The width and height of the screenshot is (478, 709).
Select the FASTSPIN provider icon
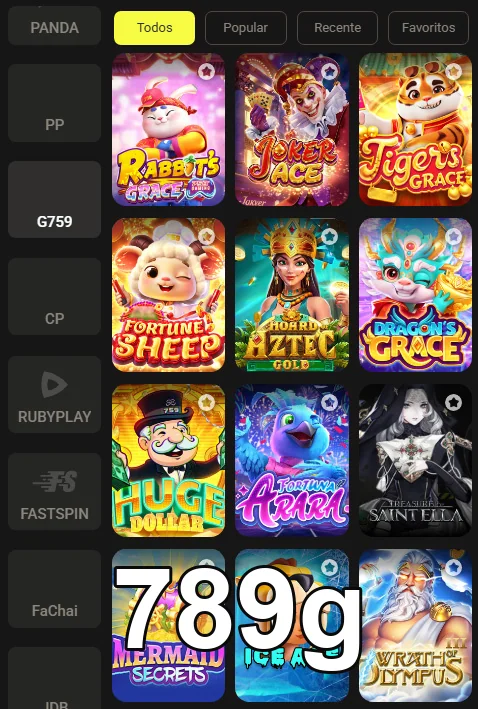point(54,481)
